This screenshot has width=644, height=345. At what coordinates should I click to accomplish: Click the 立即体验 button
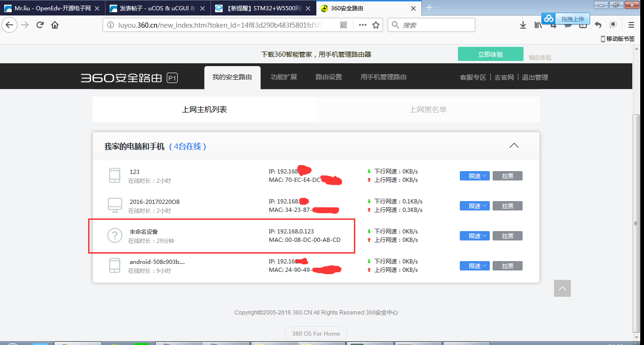[x=490, y=54]
